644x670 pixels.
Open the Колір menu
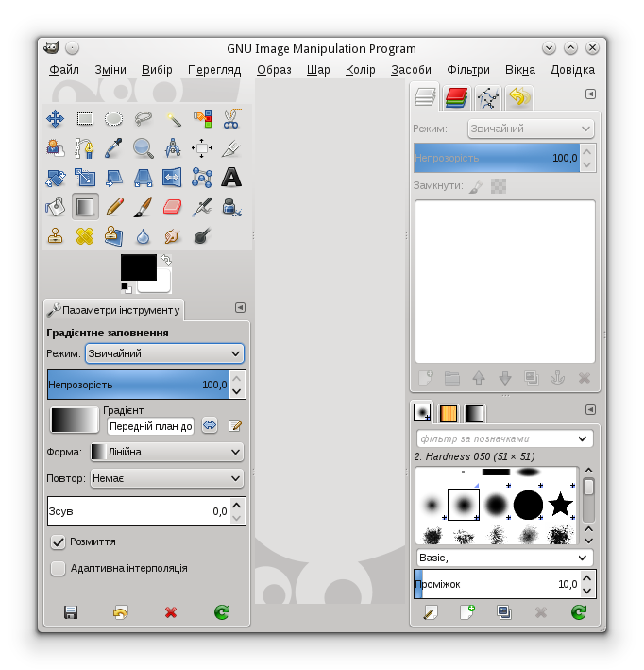coord(361,70)
